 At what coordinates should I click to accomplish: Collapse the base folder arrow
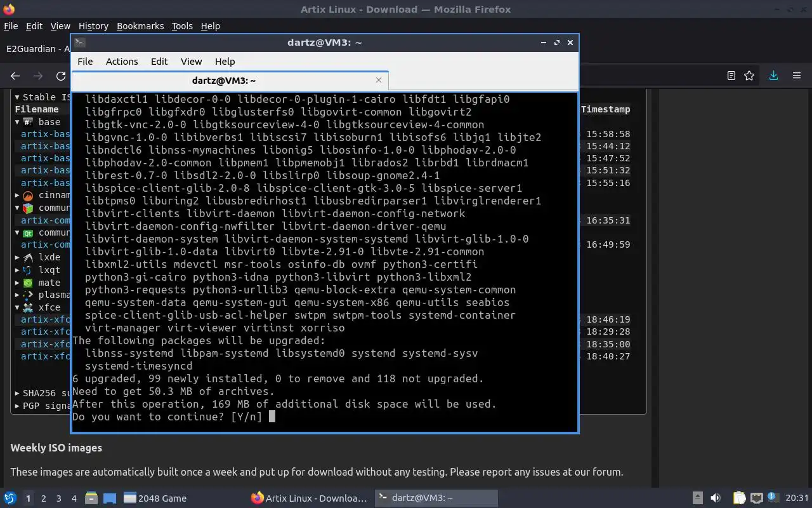click(x=18, y=122)
